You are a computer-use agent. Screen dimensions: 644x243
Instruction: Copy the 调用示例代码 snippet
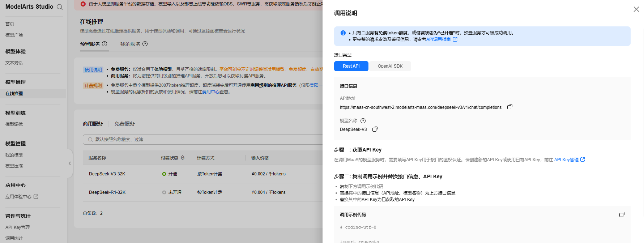click(622, 214)
